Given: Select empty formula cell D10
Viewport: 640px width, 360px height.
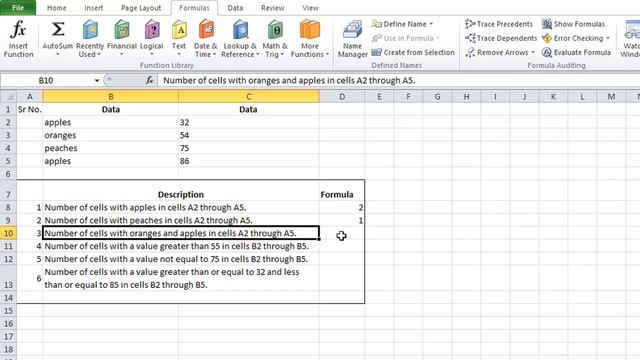Looking at the screenshot, I should [342, 233].
